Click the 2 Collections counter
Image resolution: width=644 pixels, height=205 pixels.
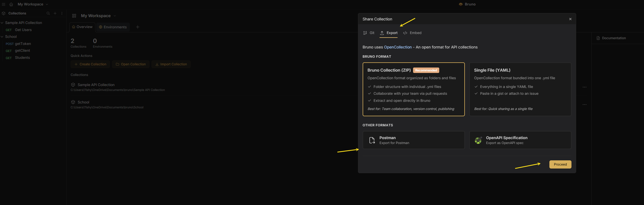[78, 43]
